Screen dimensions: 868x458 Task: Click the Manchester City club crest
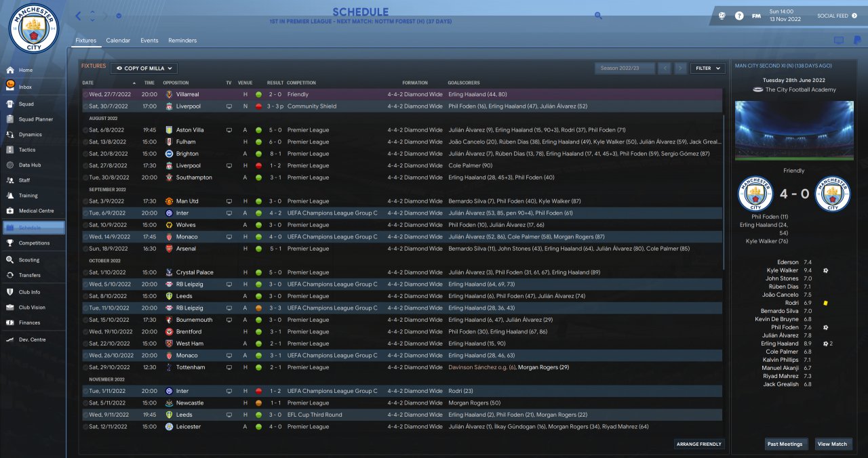[x=34, y=28]
